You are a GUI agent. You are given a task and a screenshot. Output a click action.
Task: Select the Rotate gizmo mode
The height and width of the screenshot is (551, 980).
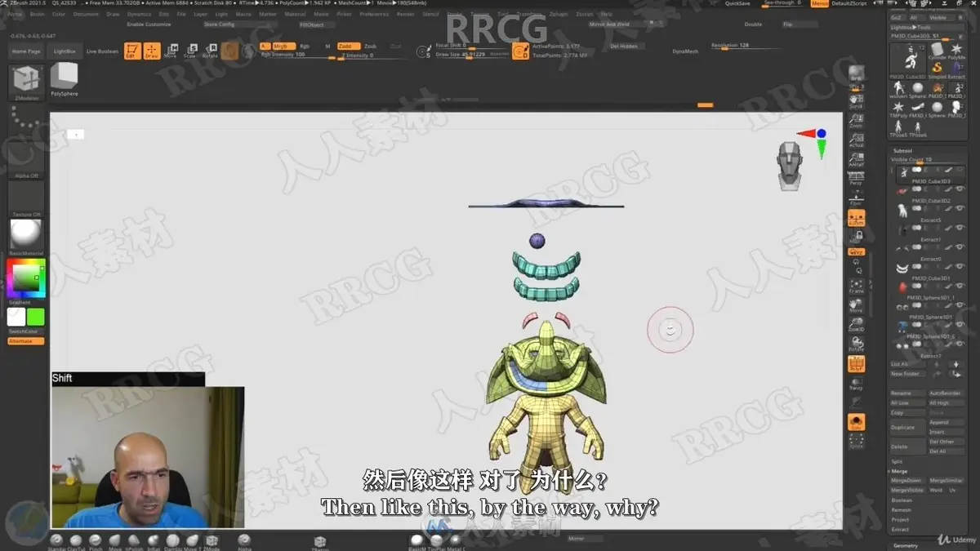210,51
